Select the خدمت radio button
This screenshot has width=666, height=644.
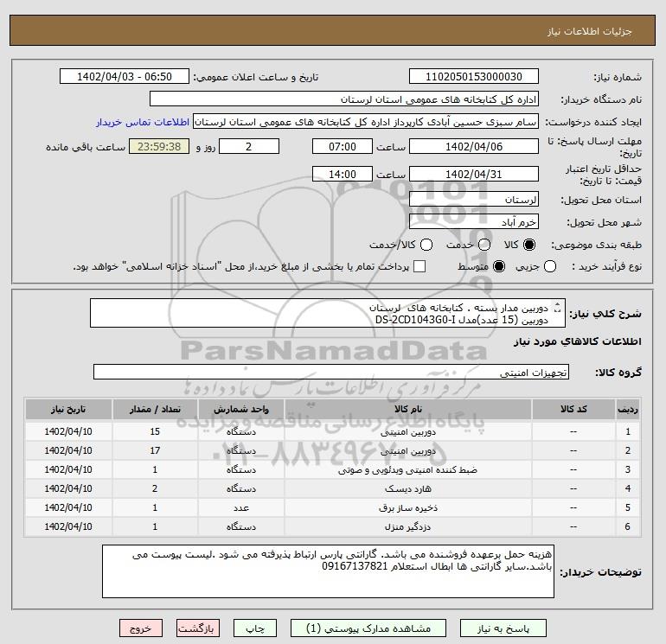pos(484,245)
